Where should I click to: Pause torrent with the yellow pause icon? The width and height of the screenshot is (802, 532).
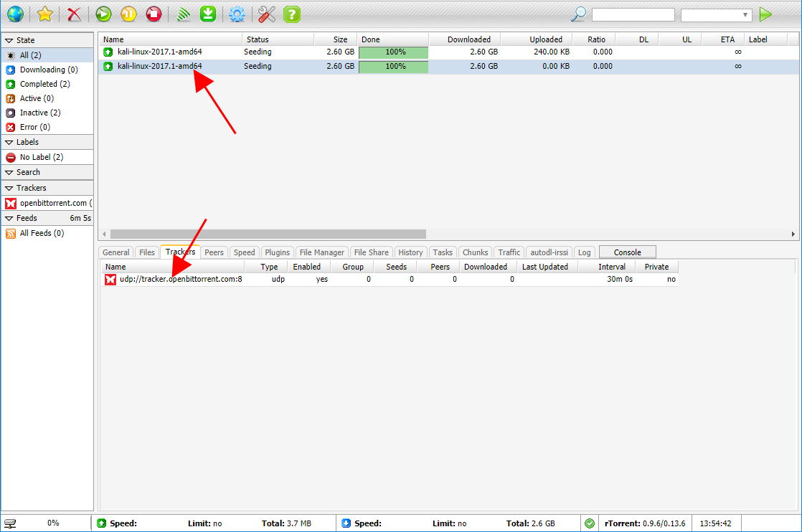click(x=128, y=14)
